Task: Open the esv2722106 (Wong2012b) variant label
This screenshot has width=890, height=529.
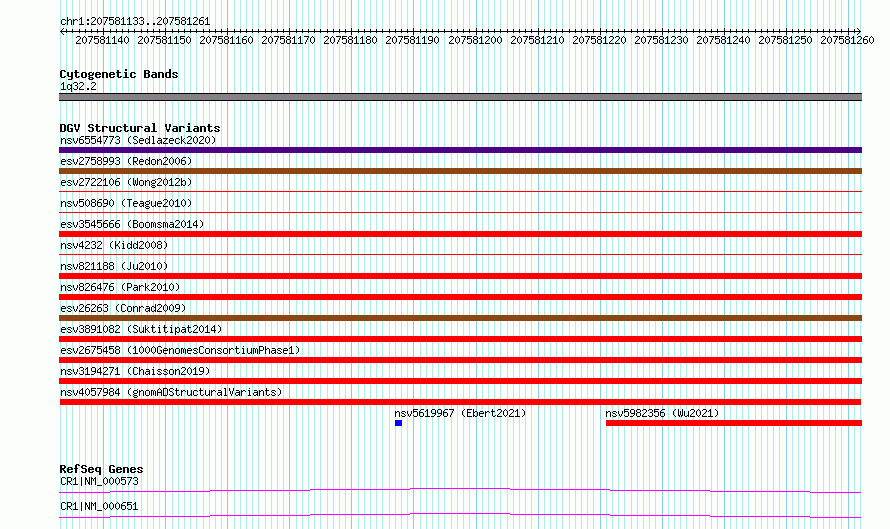Action: point(126,182)
